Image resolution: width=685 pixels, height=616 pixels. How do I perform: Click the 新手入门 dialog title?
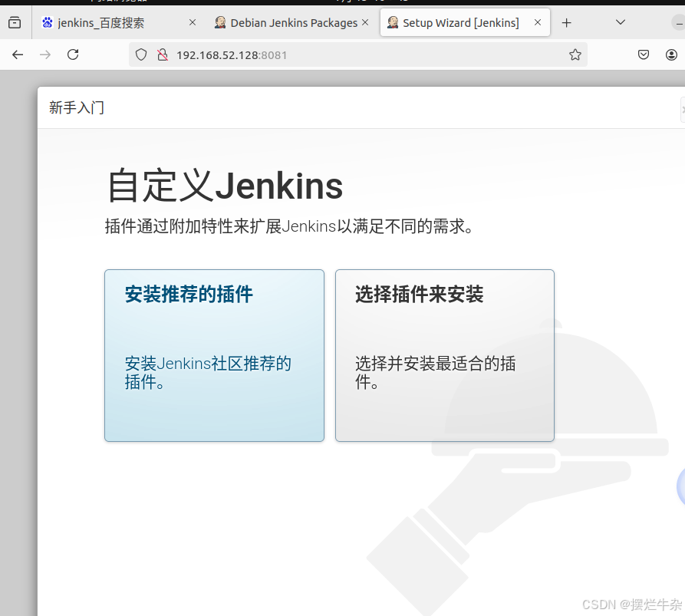pos(77,107)
